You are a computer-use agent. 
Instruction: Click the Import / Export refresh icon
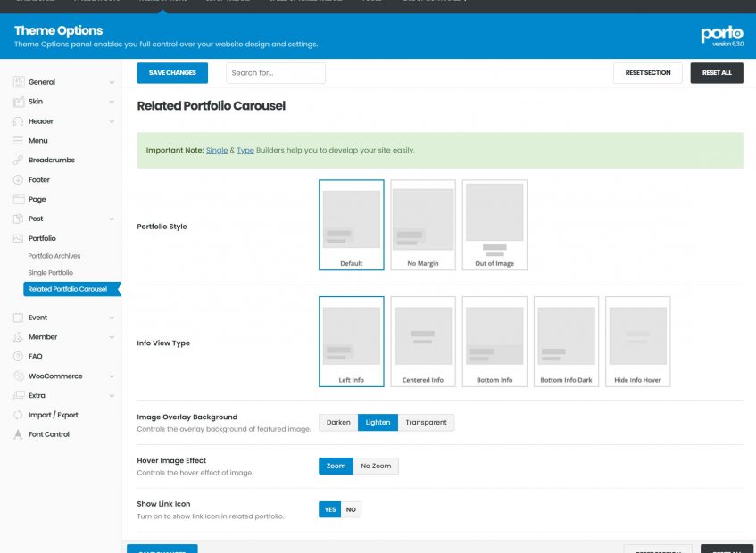point(19,415)
